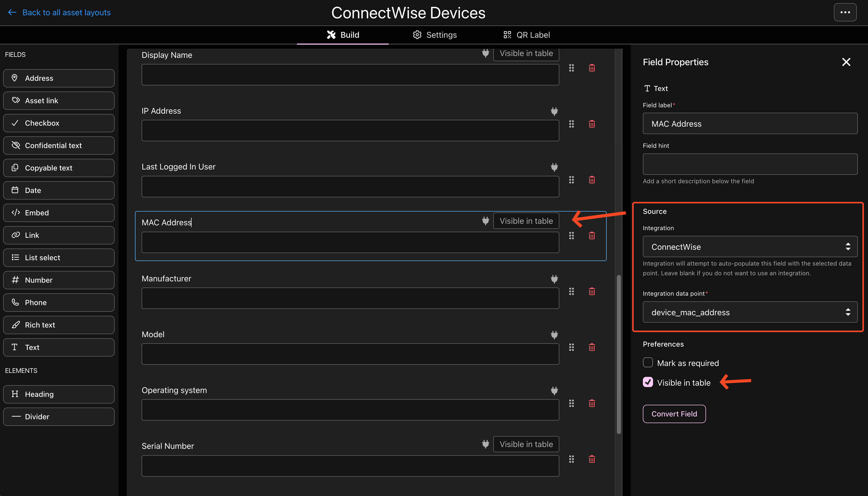Screen dimensions: 868x496
Task: Switch to the Settings tab
Action: pyautogui.click(x=435, y=35)
